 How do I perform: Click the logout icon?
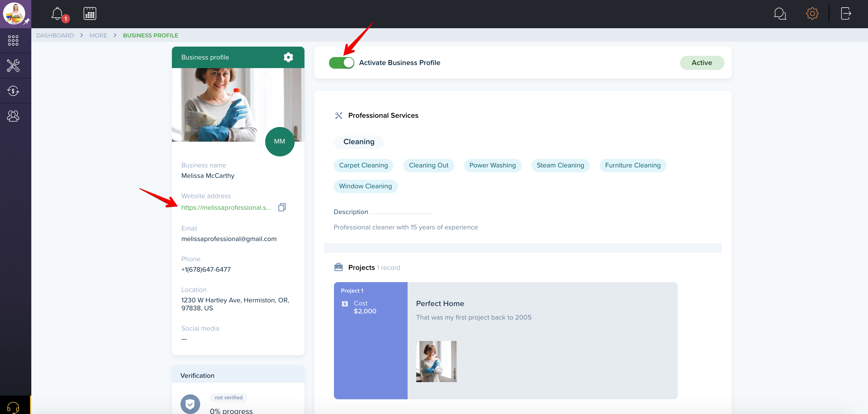click(846, 14)
